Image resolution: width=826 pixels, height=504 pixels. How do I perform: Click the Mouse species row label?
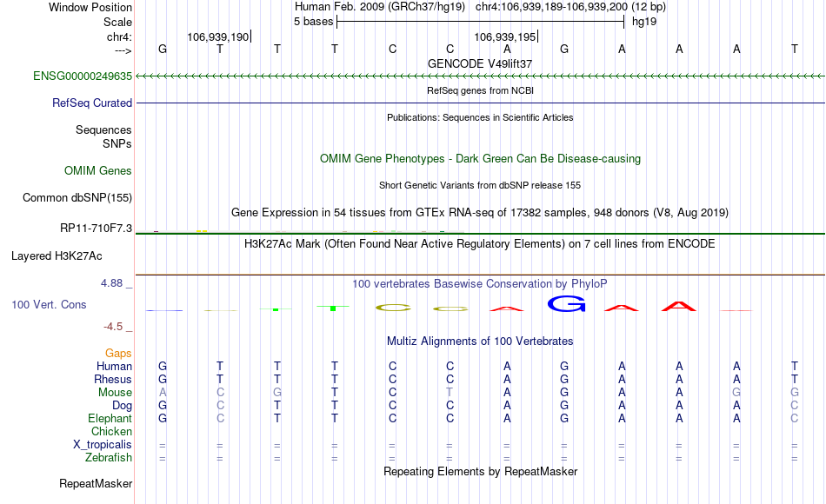point(115,393)
